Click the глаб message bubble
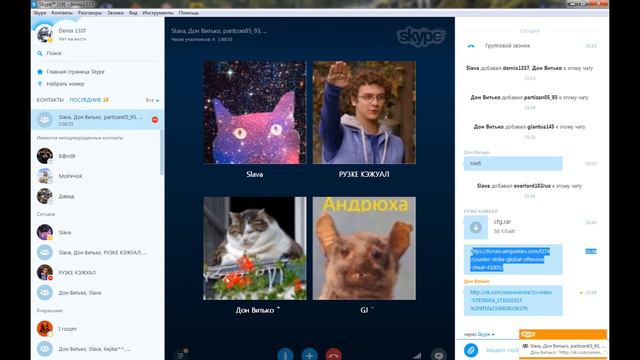 tap(513, 163)
